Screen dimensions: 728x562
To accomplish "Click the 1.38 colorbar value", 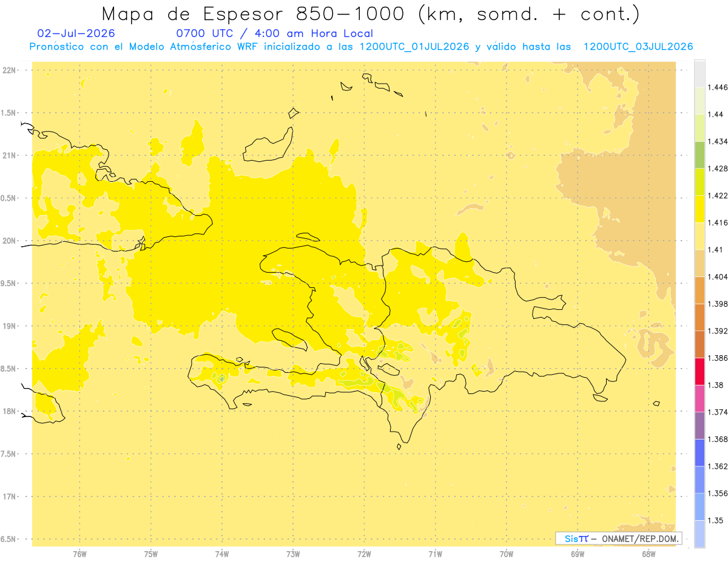I will [x=715, y=385].
